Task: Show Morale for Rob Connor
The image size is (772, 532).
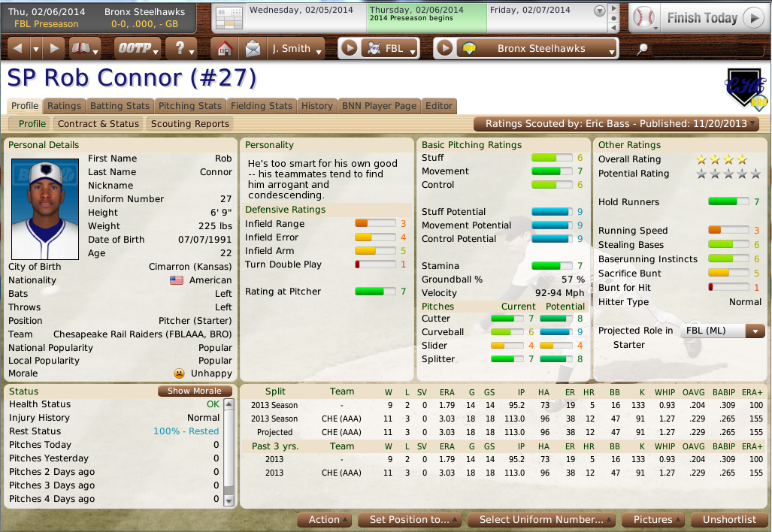Action: 194,391
